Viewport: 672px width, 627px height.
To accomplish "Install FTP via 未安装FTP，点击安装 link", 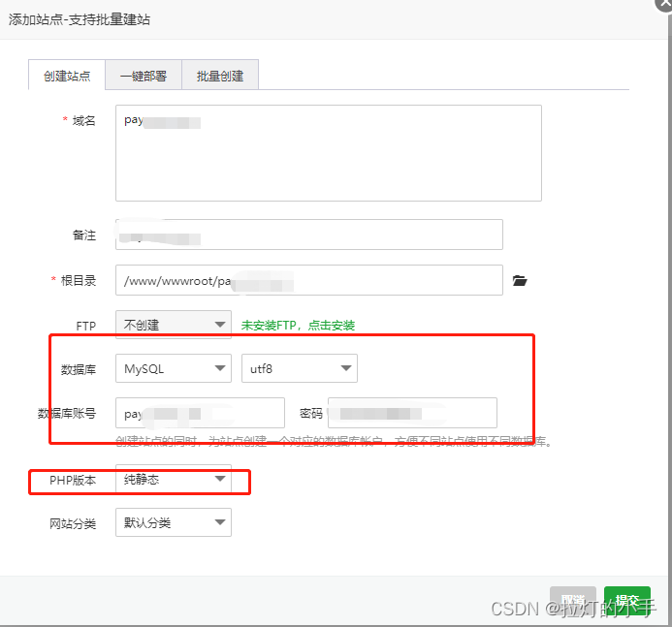I will point(298,326).
